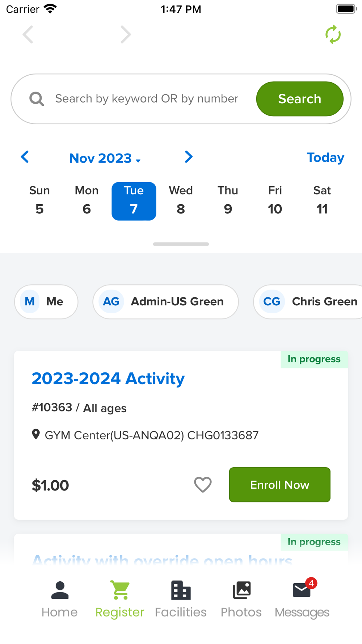Image resolution: width=362 pixels, height=644 pixels.
Task: Focus the keyword search field
Action: click(147, 99)
